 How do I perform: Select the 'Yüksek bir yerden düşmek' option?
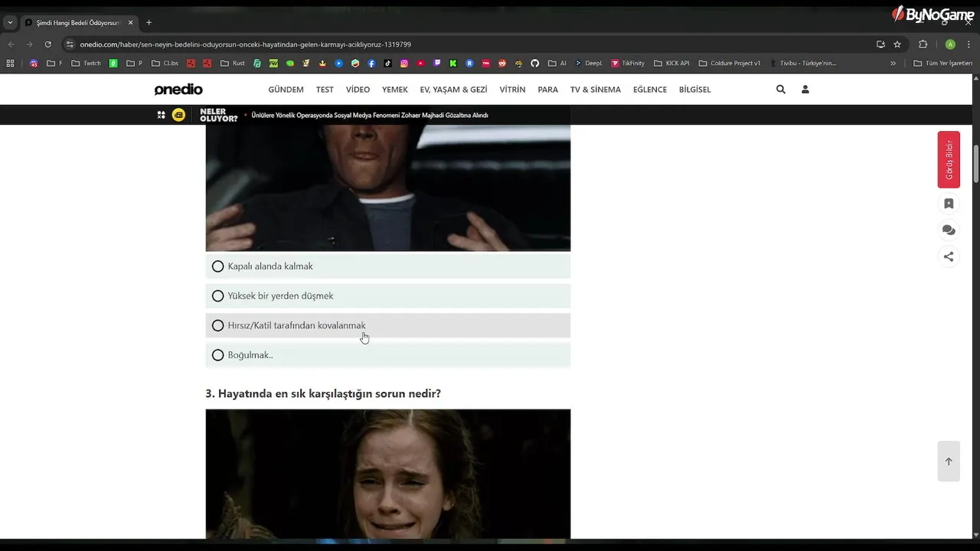[388, 296]
